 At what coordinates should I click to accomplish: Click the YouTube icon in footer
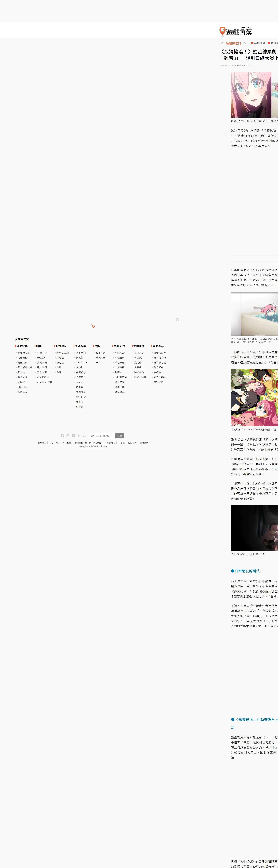(x=73, y=436)
